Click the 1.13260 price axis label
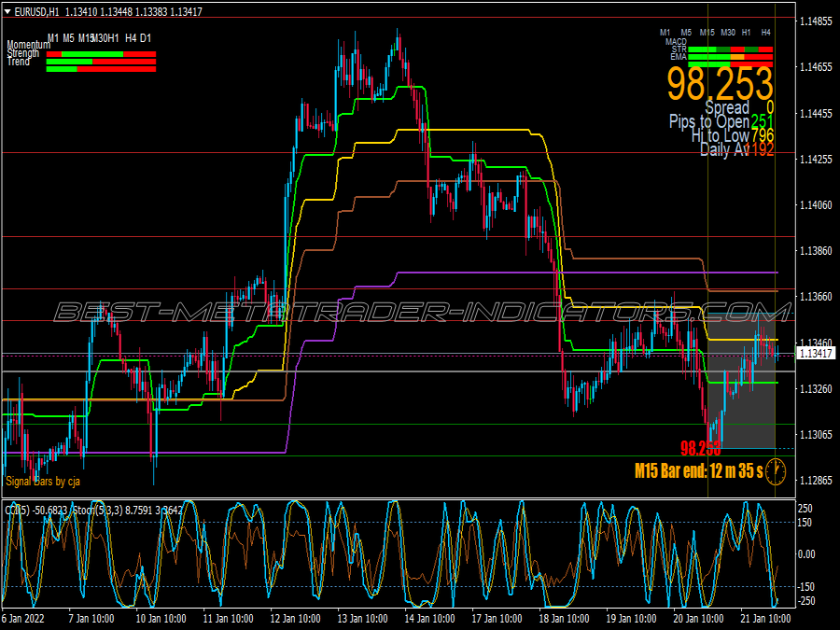The width and height of the screenshot is (840, 630). (x=817, y=388)
